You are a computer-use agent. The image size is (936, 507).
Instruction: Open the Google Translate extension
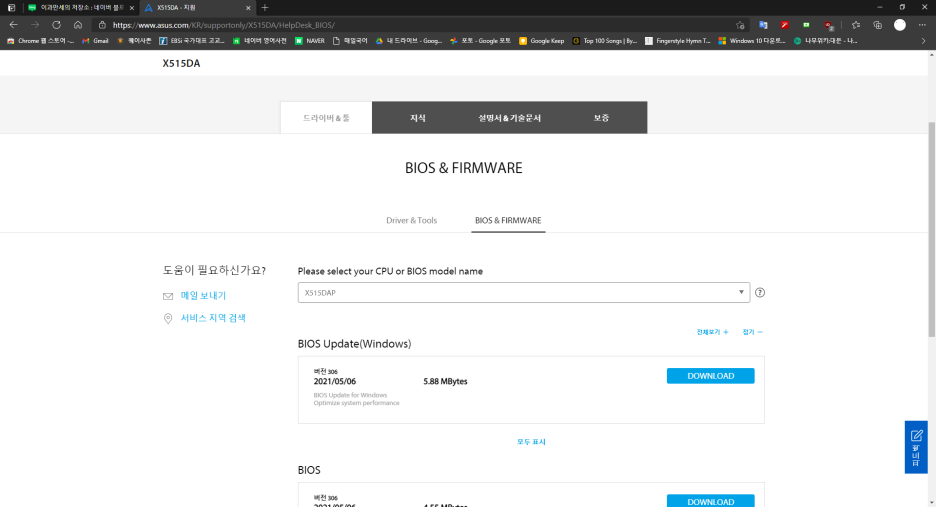click(763, 25)
